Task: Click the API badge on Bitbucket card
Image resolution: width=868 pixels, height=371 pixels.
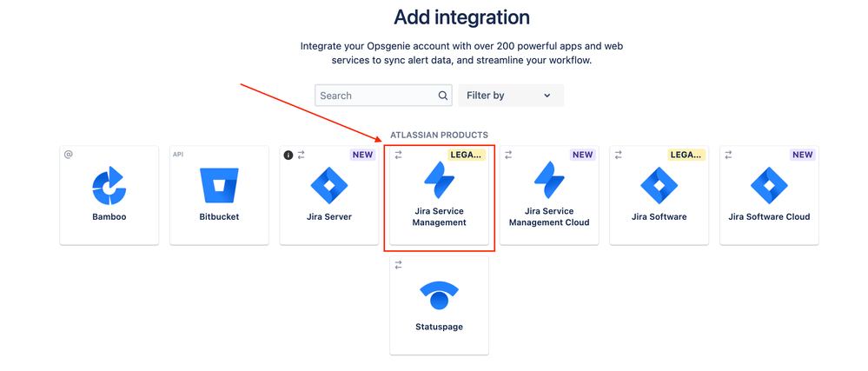Action: click(178, 155)
